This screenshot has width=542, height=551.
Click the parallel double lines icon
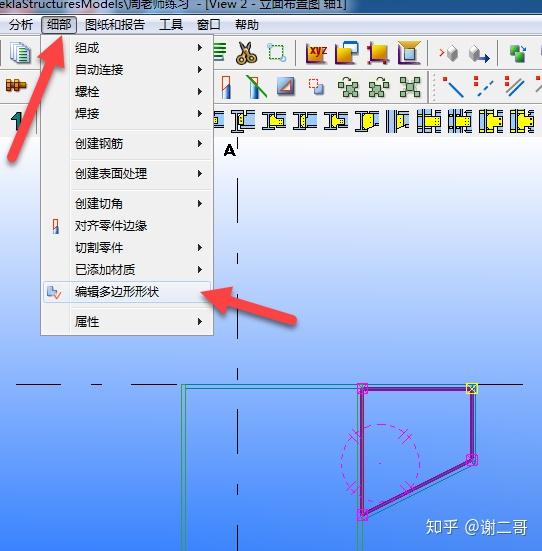[x=514, y=86]
